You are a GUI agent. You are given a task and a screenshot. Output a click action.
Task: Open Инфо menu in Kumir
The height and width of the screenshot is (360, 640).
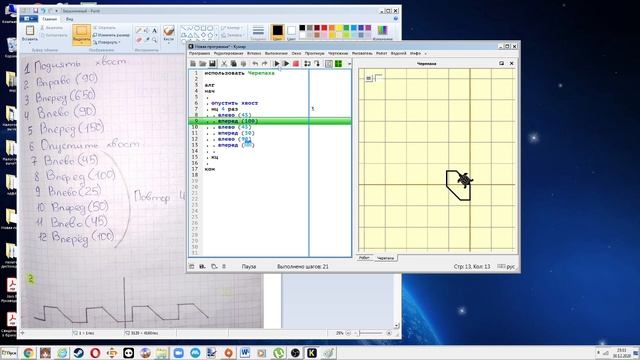pos(415,53)
